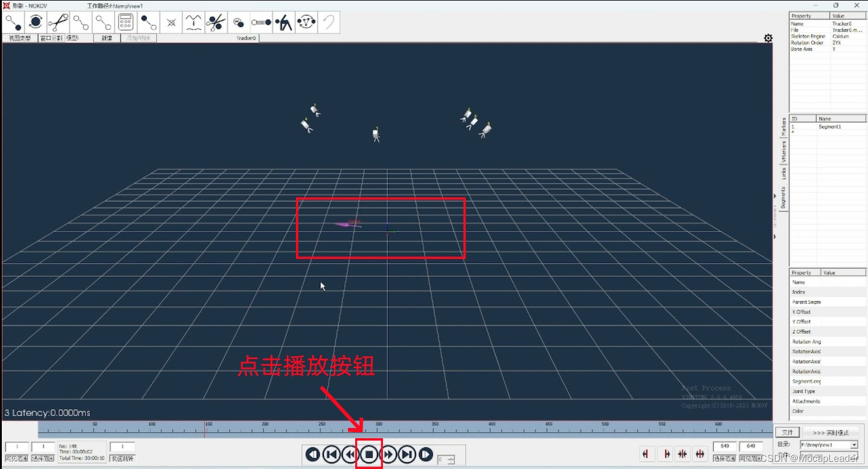
Task: Click the input field showing 649
Action: (751, 446)
